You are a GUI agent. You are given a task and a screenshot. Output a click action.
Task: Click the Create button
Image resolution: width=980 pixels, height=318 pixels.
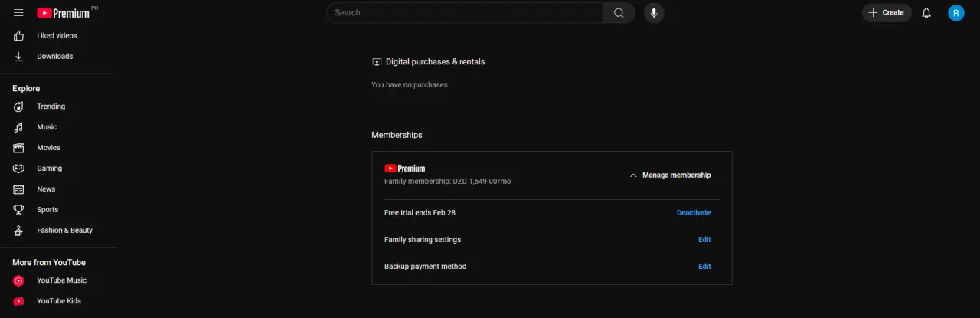(x=887, y=13)
